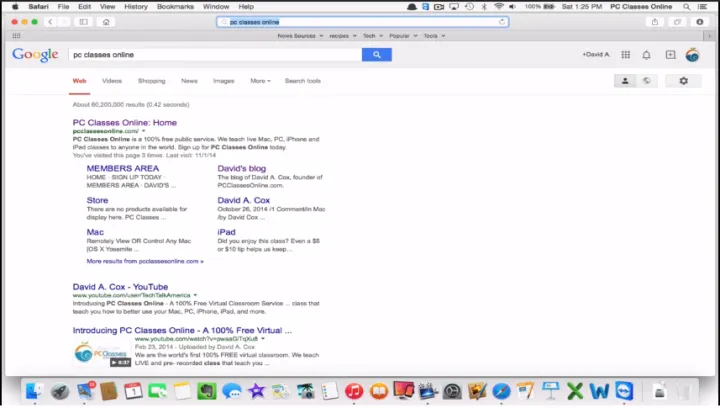This screenshot has width=720, height=408.
Task: Switch to the News search tab
Action: pyautogui.click(x=189, y=81)
